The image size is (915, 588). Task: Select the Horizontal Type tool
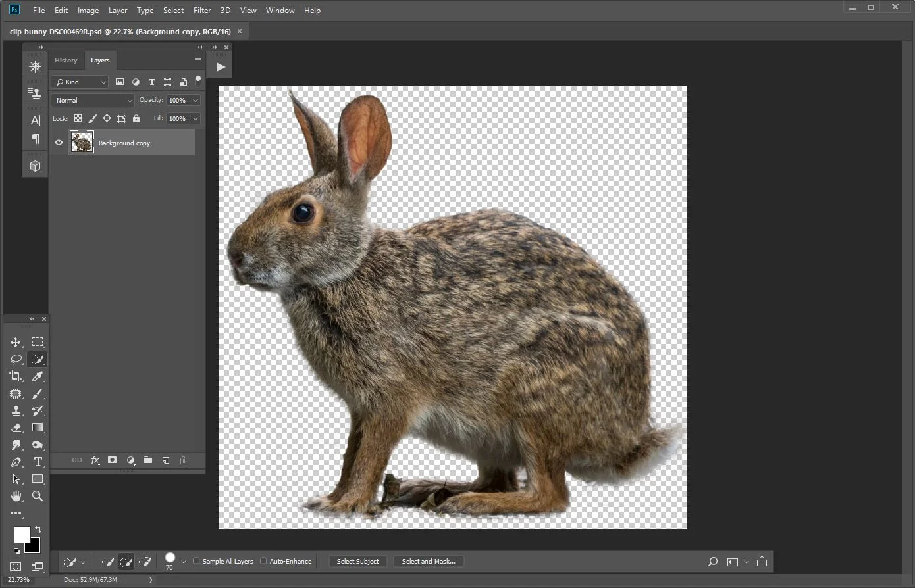38,462
